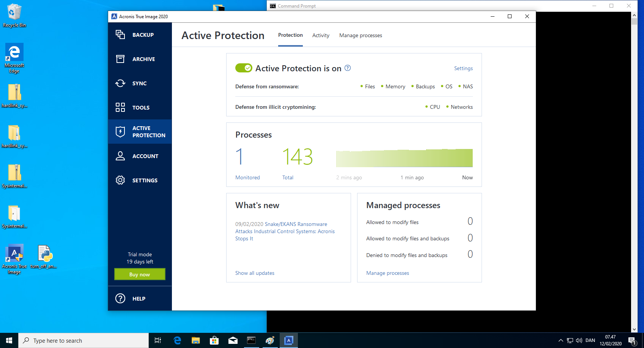Expand the system tray hidden icons chevron
Viewport: 644px width, 348px height.
[561, 340]
